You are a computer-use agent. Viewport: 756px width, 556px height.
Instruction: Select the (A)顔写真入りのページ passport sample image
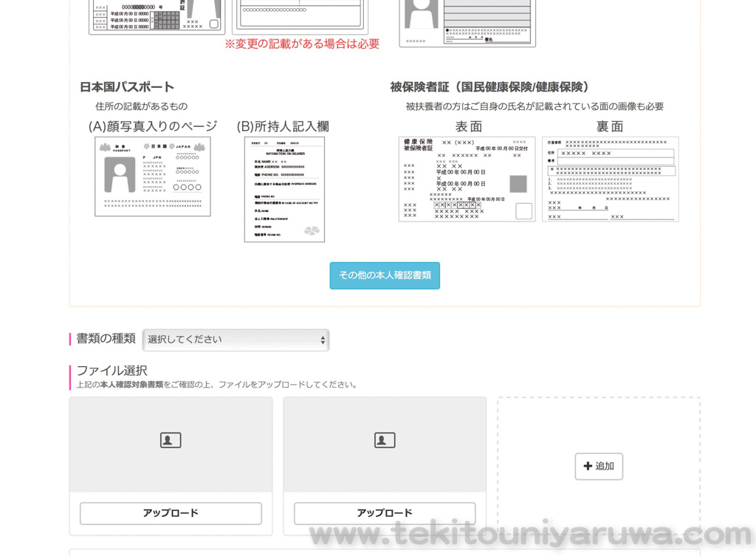[153, 176]
